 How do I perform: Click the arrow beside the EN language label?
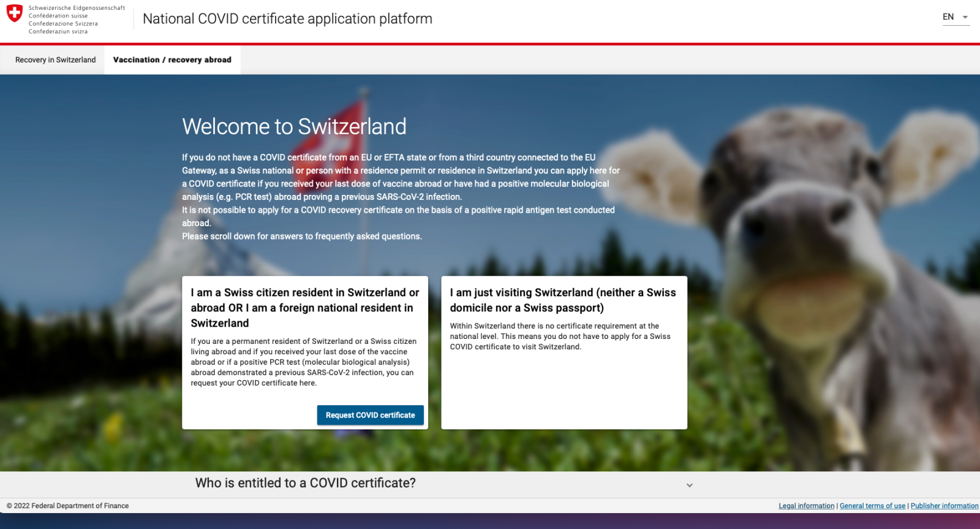[x=965, y=17]
